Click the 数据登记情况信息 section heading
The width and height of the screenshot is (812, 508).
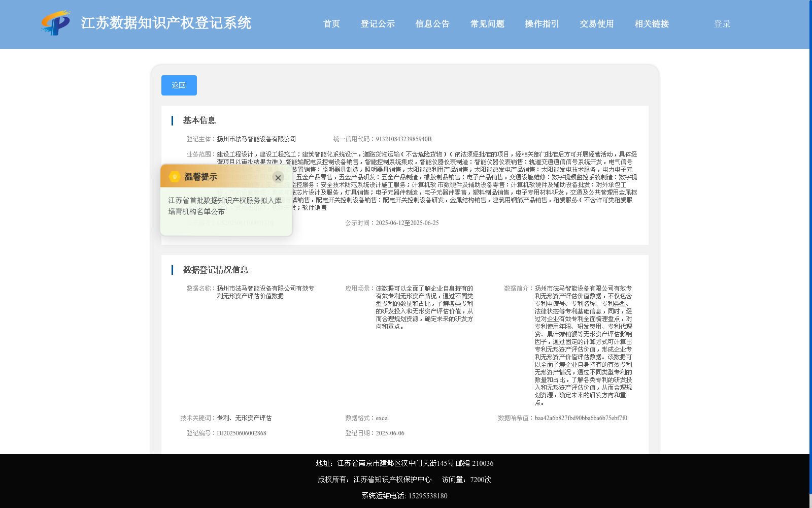[x=216, y=270]
